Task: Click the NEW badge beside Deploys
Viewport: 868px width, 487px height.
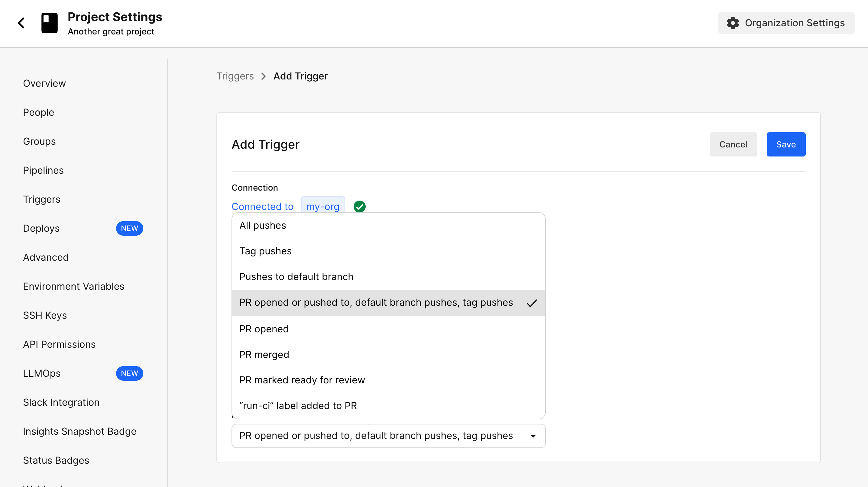Action: [x=129, y=228]
